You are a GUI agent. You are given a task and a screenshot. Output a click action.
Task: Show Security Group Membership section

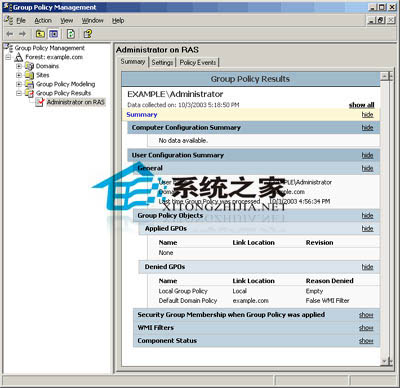(x=366, y=315)
